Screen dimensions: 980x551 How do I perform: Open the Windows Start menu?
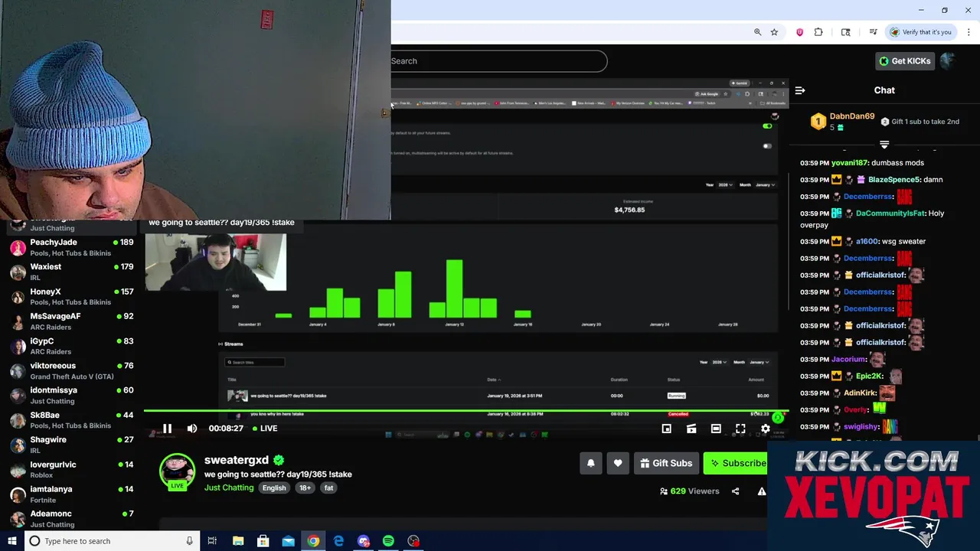pyautogui.click(x=11, y=541)
